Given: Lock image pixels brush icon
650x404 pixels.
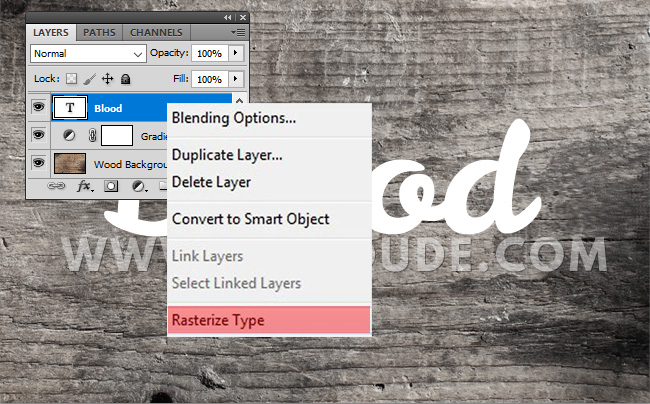Looking at the screenshot, I should [x=89, y=79].
